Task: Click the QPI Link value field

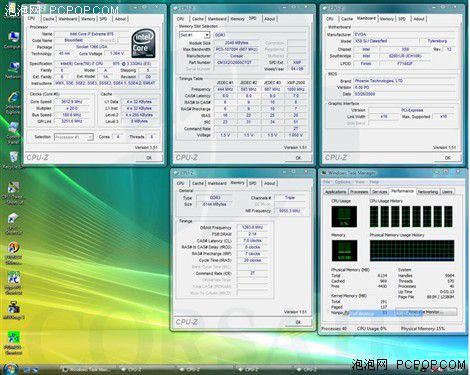Action: [72, 121]
